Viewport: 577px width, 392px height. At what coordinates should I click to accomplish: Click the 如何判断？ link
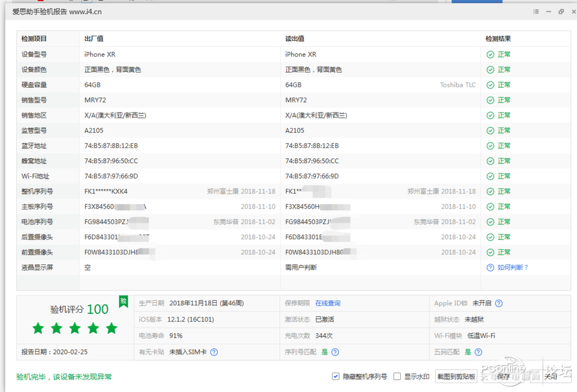point(513,268)
